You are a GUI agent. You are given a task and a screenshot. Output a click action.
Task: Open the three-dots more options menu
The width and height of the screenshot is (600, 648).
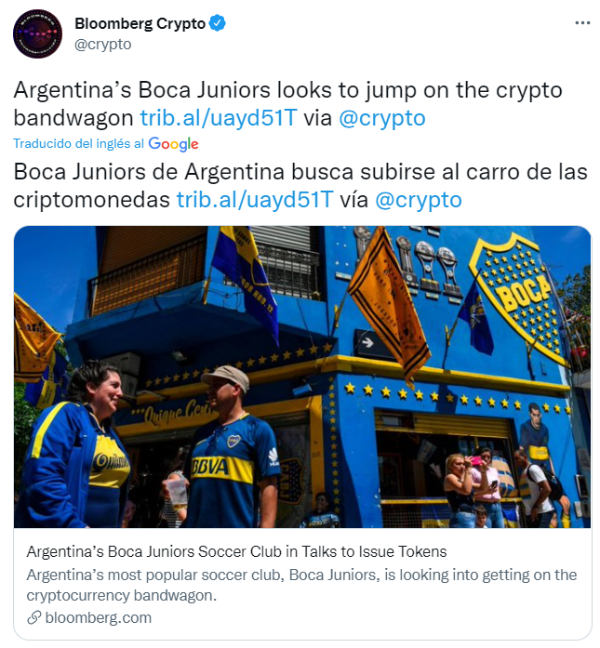click(x=582, y=23)
